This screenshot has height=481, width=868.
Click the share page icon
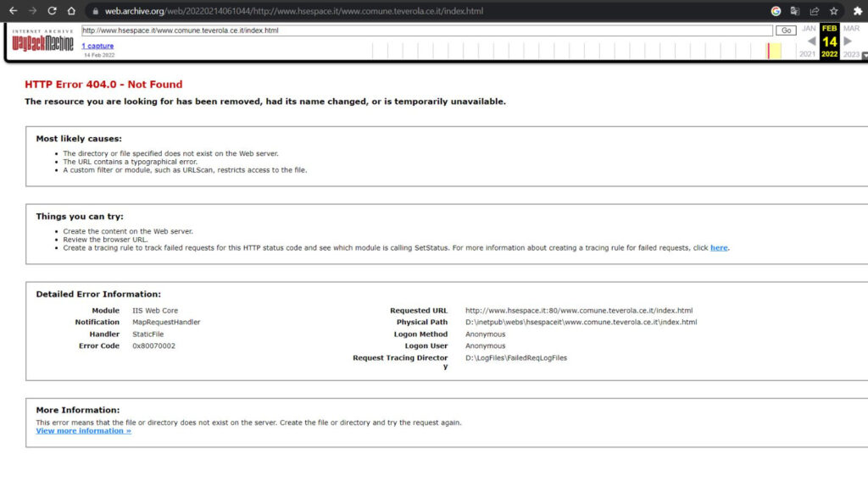(815, 11)
